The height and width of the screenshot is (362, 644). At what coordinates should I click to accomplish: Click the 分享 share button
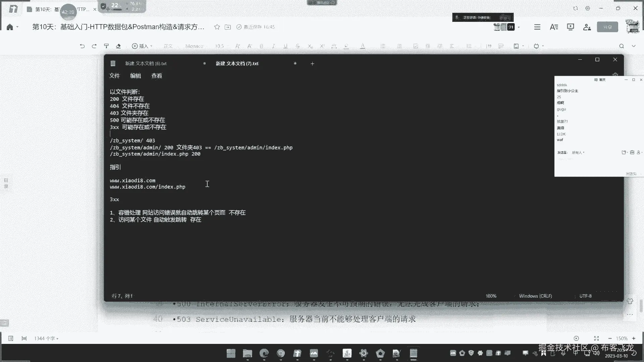click(607, 27)
